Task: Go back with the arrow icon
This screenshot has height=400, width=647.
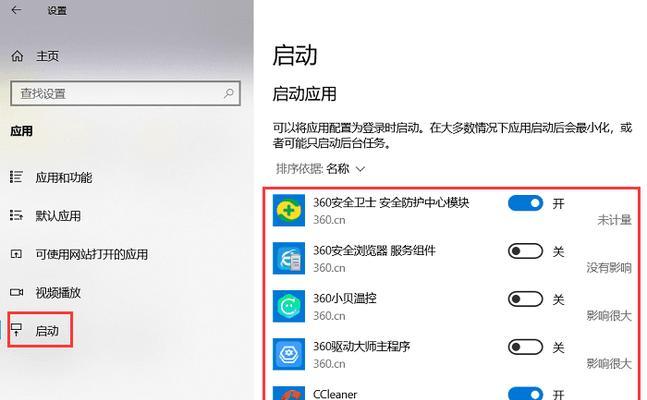Action: [x=17, y=10]
